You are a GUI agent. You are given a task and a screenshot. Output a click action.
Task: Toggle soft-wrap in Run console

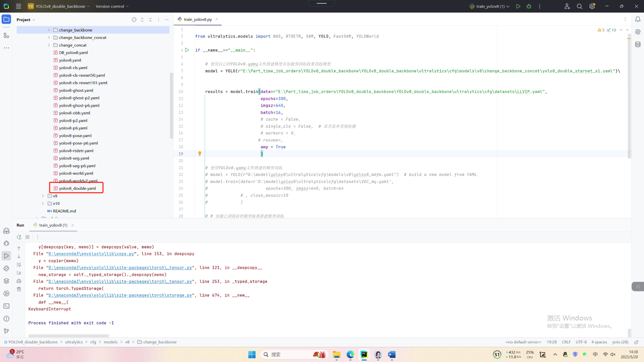click(19, 265)
